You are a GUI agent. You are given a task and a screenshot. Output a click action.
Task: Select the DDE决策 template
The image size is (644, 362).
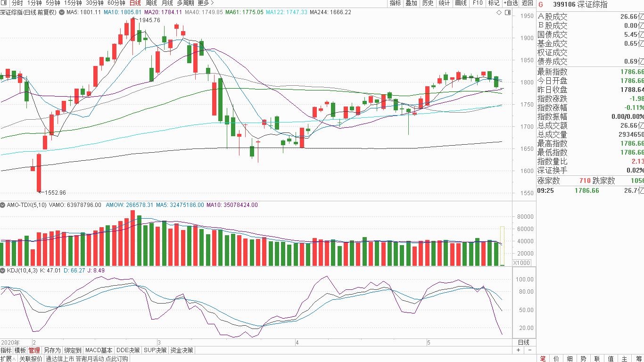[128, 350]
